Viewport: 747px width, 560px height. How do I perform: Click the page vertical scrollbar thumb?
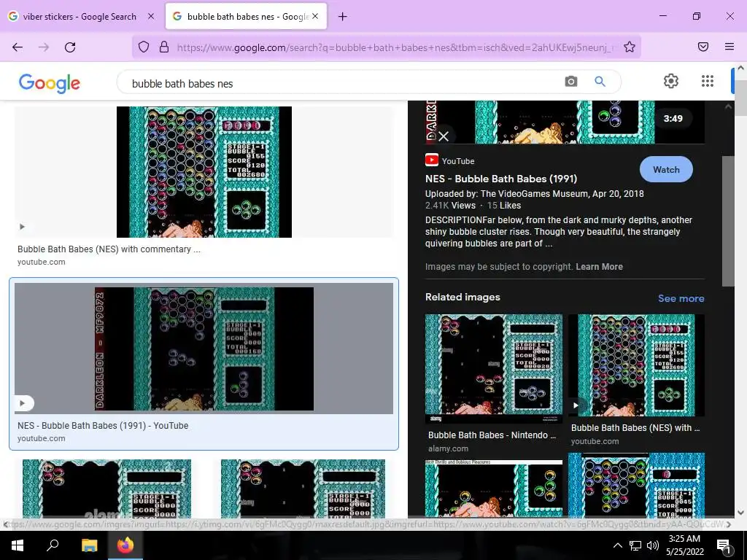(x=740, y=98)
